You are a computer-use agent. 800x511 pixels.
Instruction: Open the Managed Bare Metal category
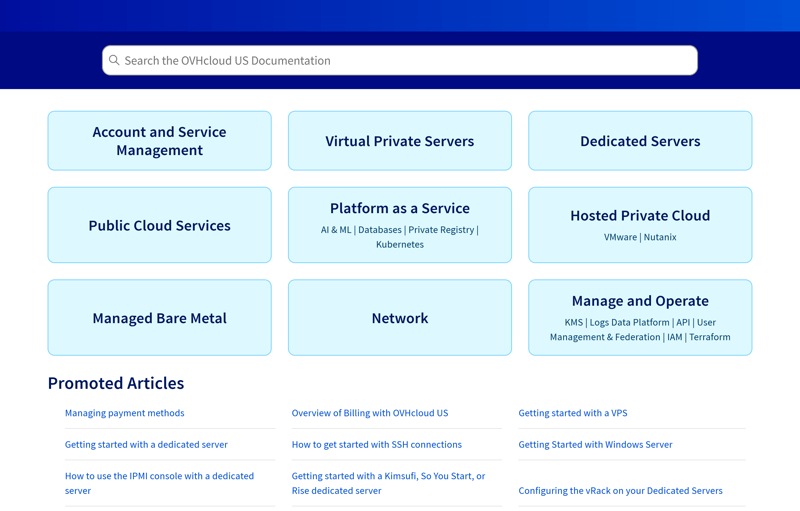(x=159, y=318)
